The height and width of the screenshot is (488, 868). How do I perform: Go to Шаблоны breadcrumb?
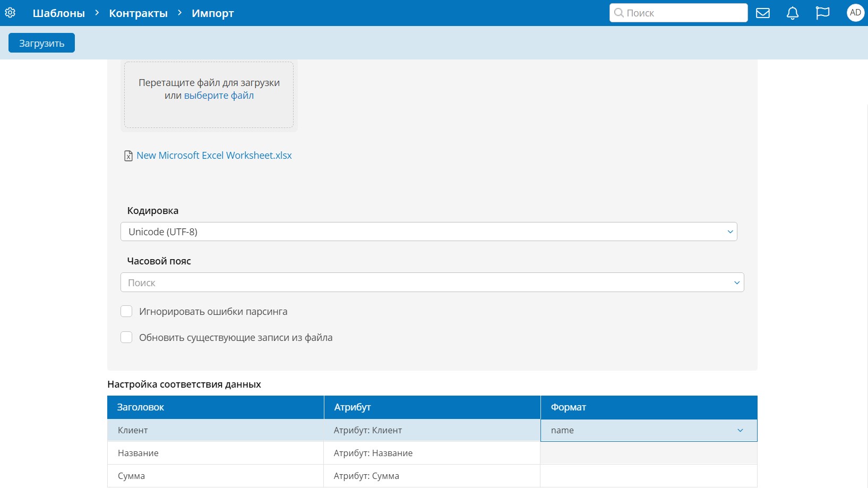tap(59, 13)
